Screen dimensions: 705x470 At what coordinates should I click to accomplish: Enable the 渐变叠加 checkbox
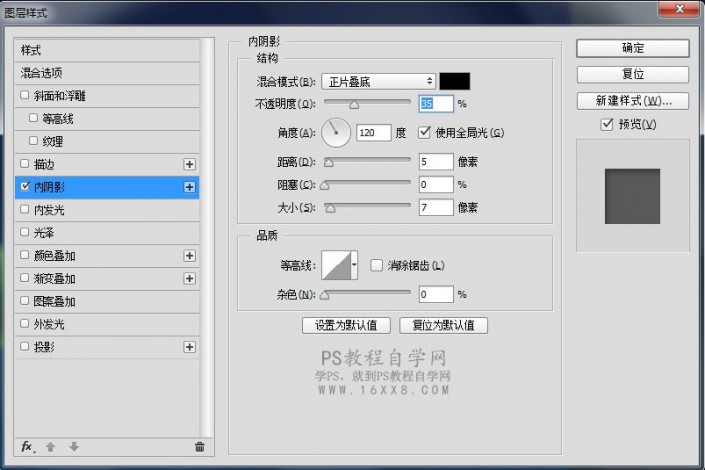[25, 278]
